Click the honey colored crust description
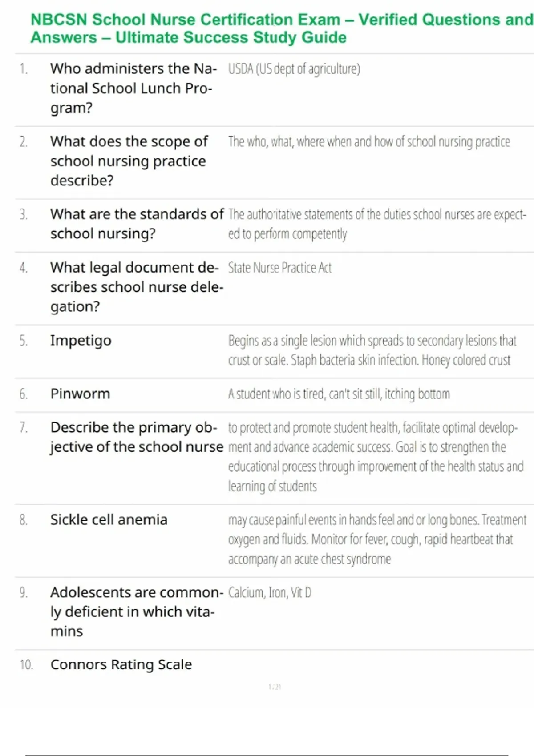The height and width of the screenshot is (756, 534). coord(372,350)
